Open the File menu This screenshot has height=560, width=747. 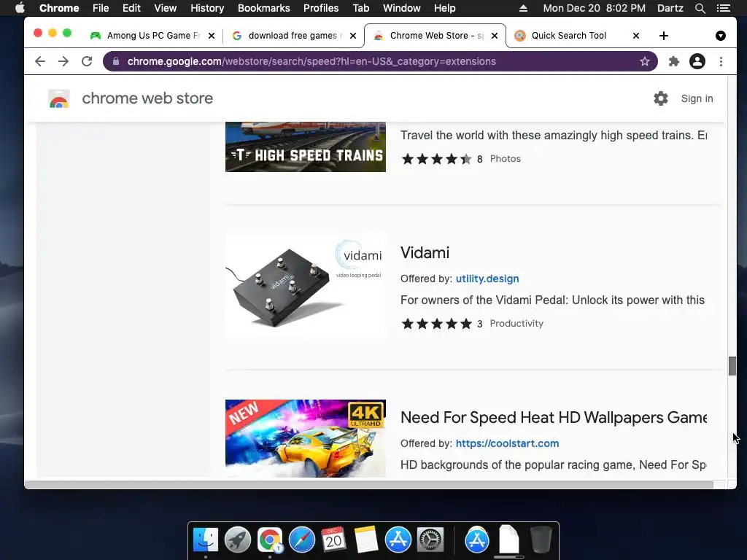(x=101, y=8)
